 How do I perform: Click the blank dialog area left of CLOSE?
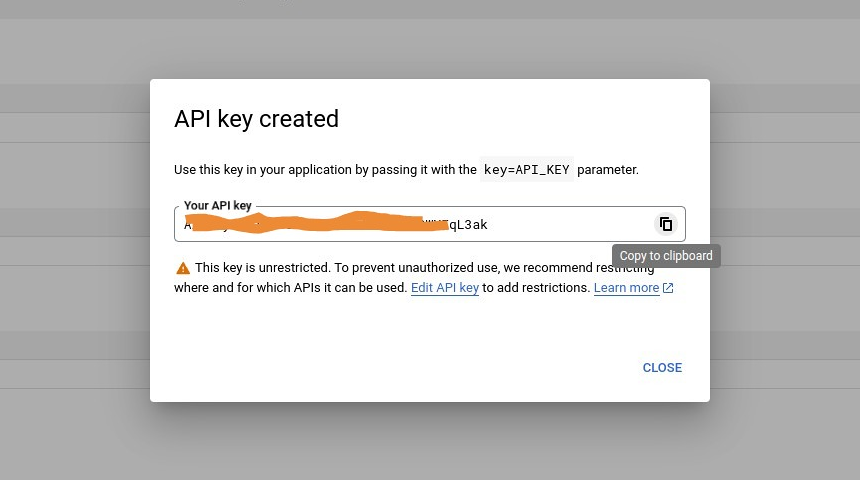400,368
